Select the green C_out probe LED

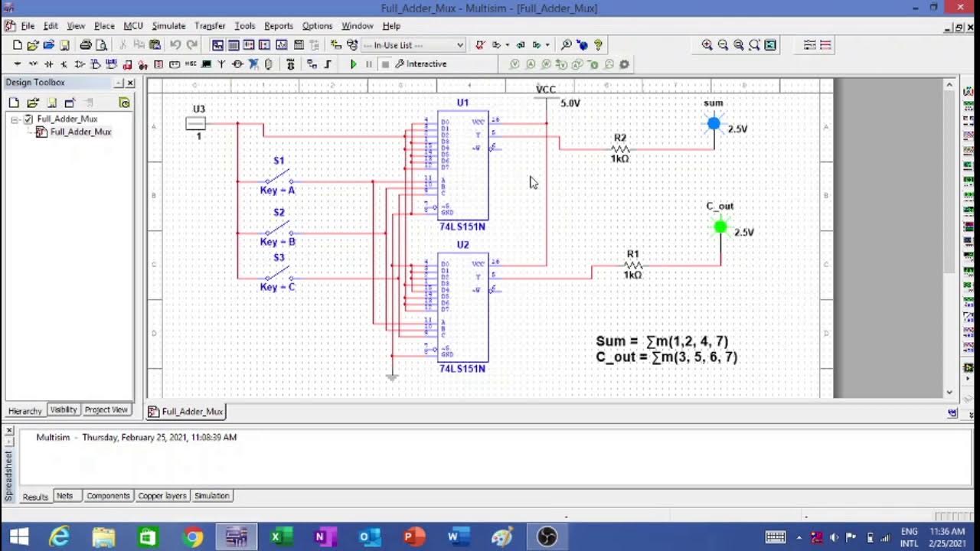tap(720, 227)
